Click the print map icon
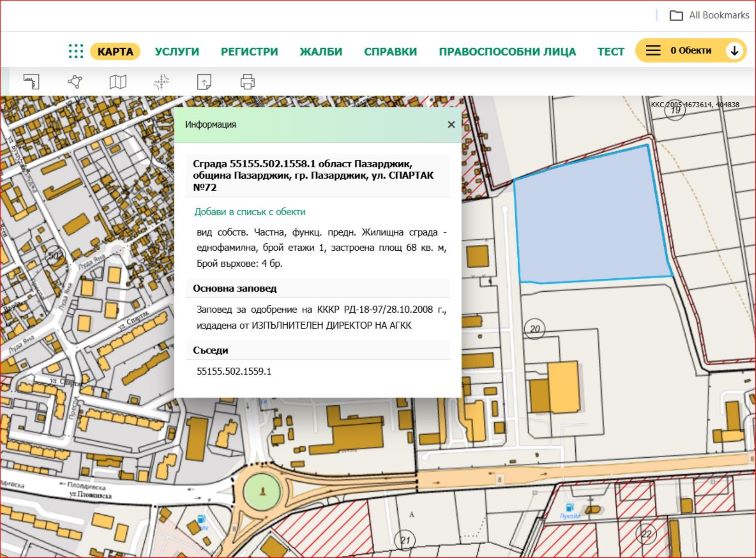 247,82
